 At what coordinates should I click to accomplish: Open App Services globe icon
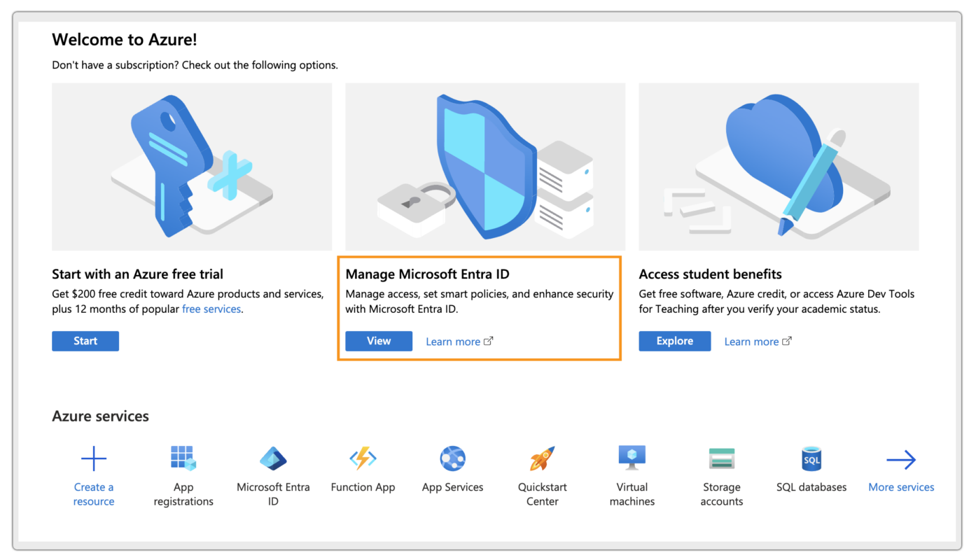coord(453,458)
